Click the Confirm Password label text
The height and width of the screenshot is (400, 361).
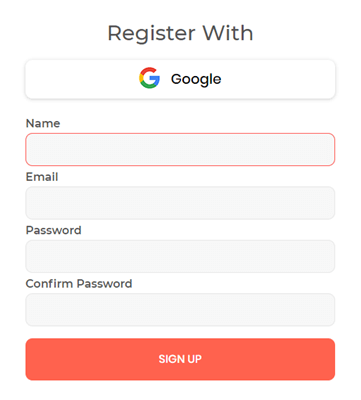(79, 283)
